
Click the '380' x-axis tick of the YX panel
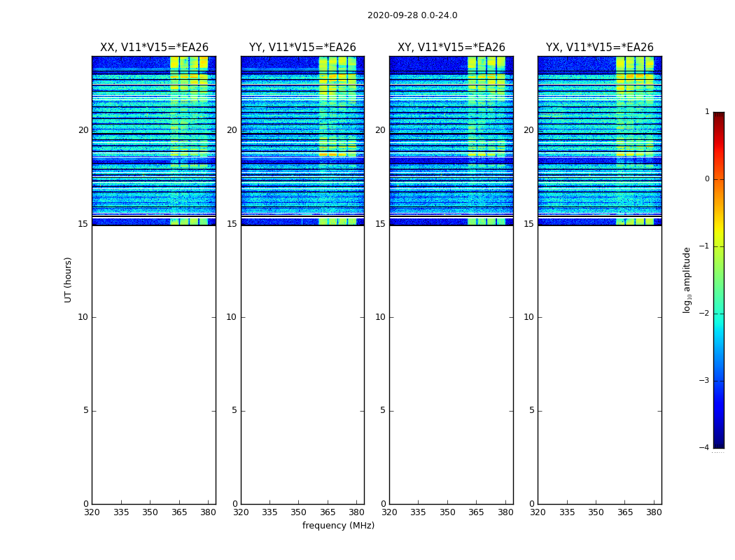point(654,512)
